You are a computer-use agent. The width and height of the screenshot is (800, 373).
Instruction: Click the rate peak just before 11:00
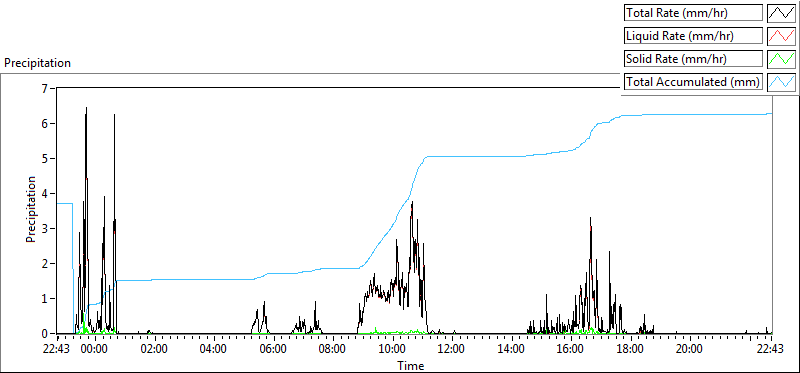pyautogui.click(x=412, y=203)
